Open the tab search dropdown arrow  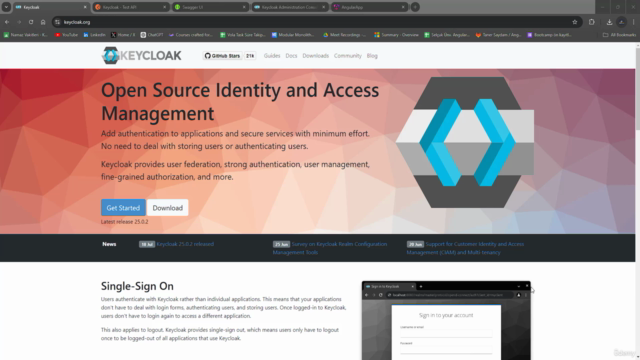[6, 7]
